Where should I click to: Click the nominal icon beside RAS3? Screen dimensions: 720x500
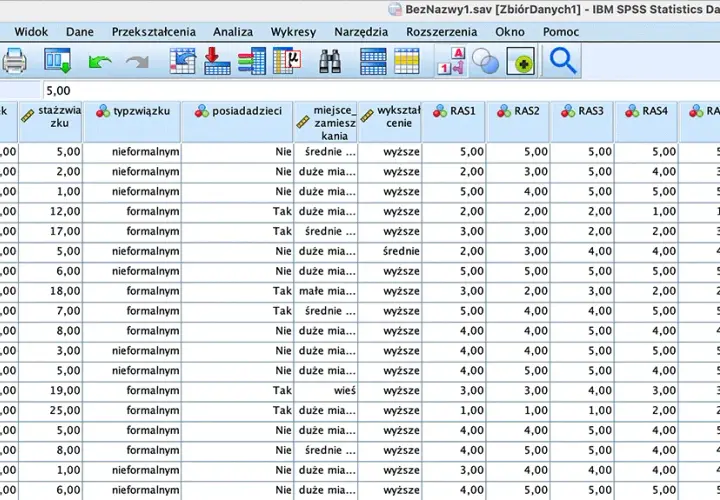[x=568, y=111]
